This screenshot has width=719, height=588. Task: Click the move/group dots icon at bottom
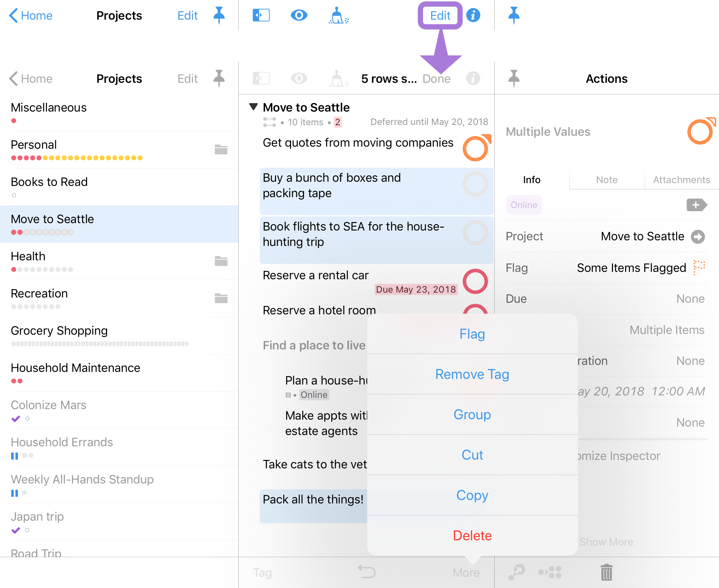click(550, 572)
